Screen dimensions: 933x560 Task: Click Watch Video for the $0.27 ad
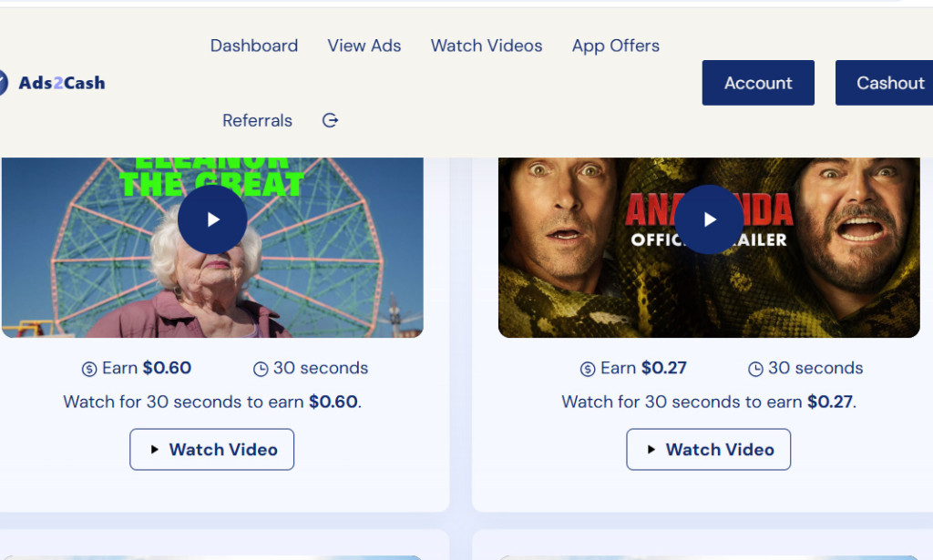(x=708, y=449)
